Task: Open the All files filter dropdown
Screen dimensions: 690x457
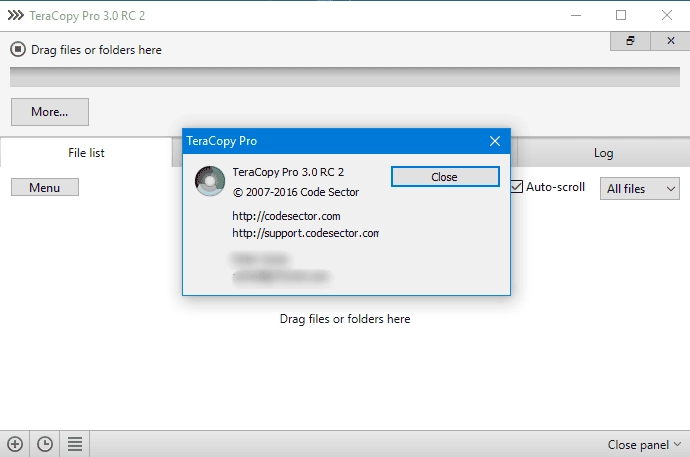Action: pos(640,189)
